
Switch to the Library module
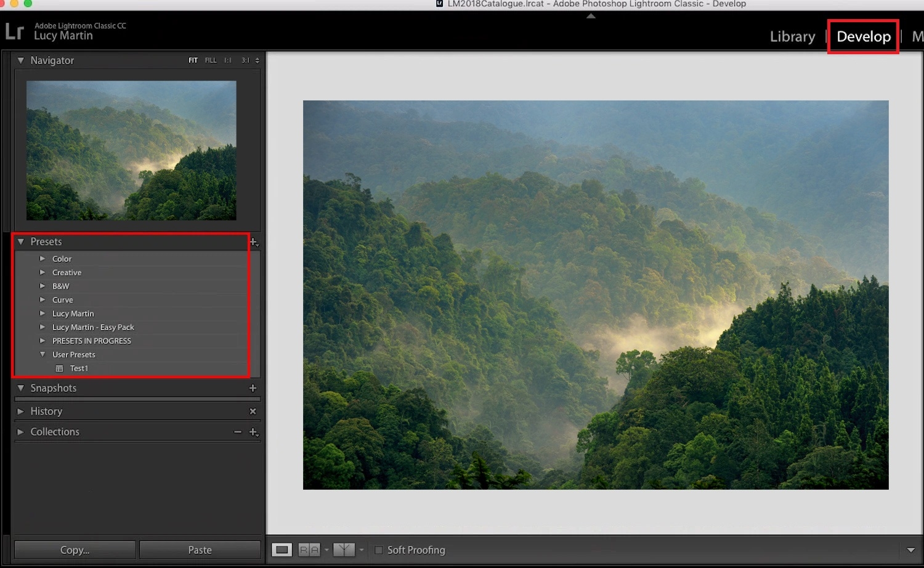tap(792, 36)
